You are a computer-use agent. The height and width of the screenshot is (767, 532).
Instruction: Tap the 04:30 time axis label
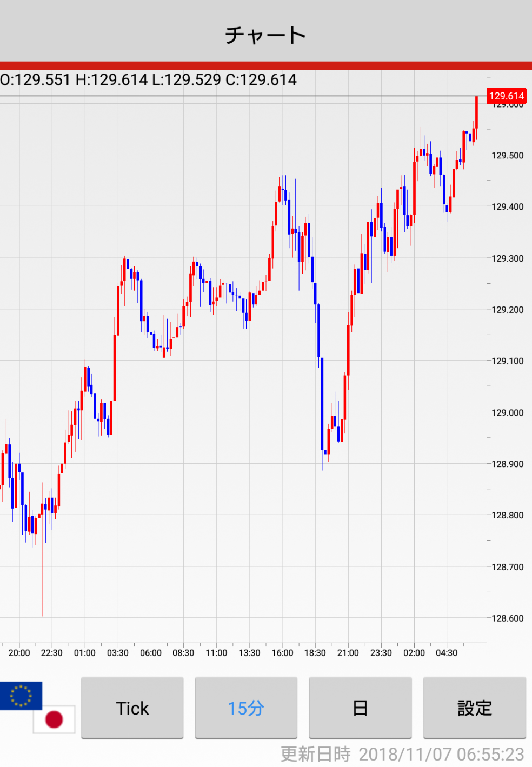point(447,653)
